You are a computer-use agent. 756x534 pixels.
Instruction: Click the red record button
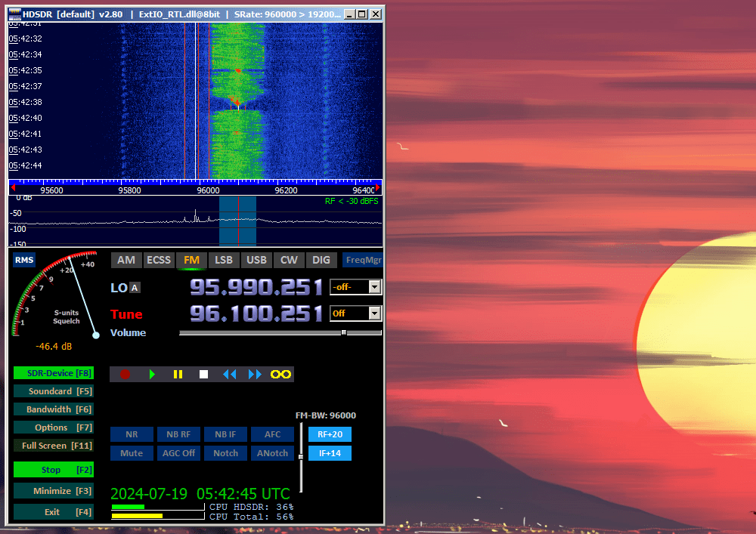point(125,374)
